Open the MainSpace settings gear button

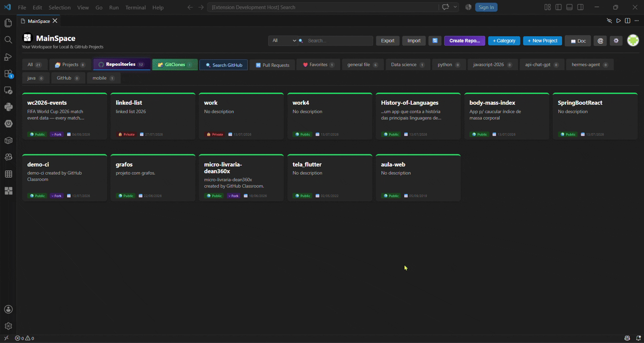(x=616, y=41)
